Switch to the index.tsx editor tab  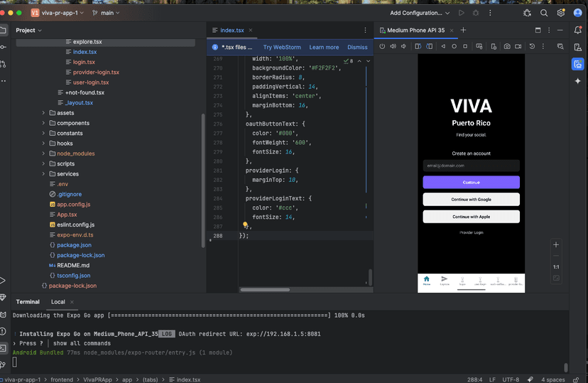point(232,31)
